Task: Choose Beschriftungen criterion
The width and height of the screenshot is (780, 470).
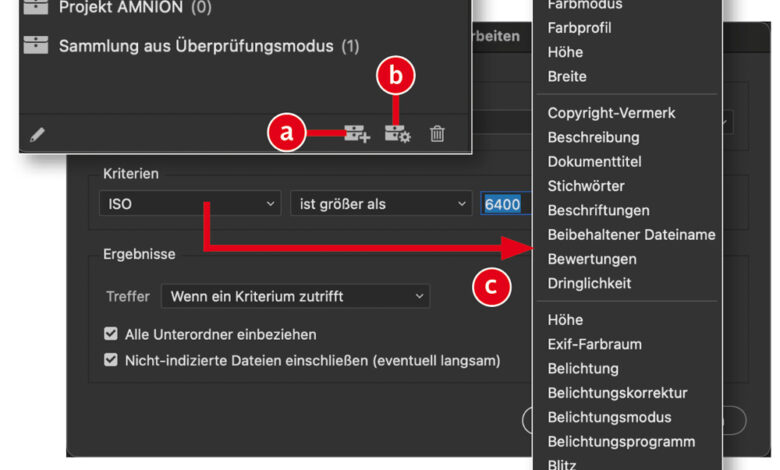Action: coord(598,210)
